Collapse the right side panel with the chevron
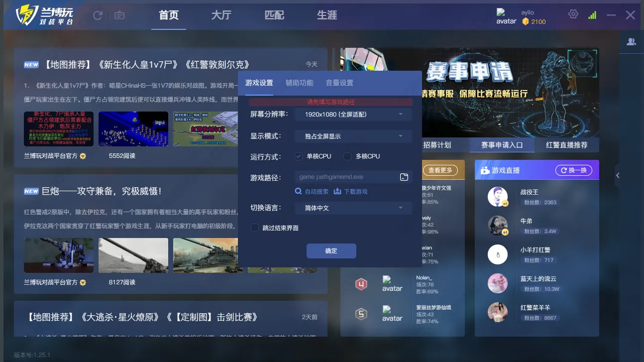Image resolution: width=644 pixels, height=362 pixels. 618,175
